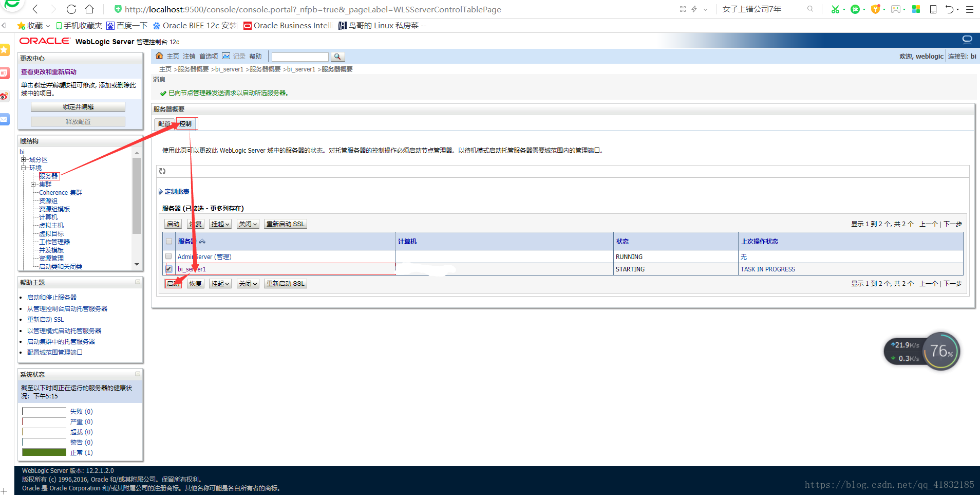Open the browser hamburger menu

pyautogui.click(x=970, y=9)
